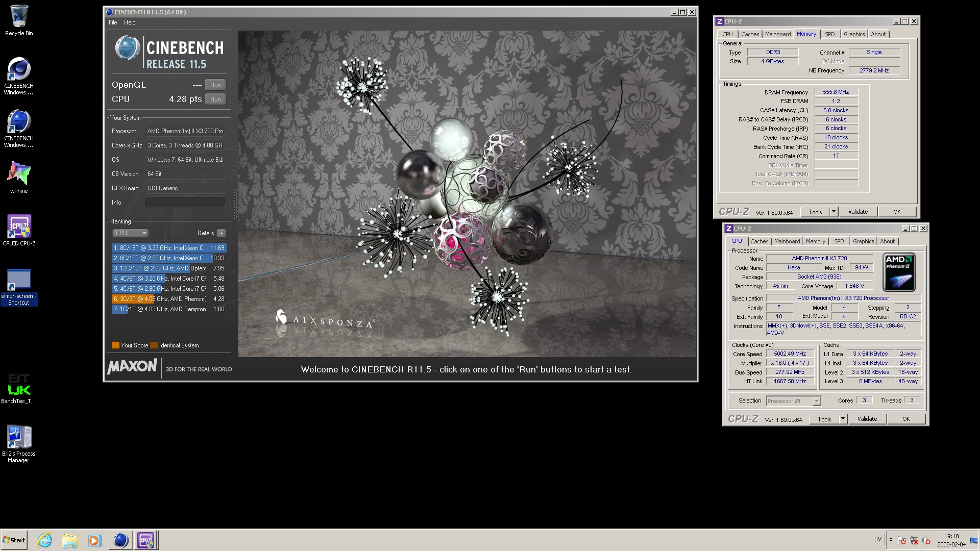Click the Identical System brown swatch
The height and width of the screenshot is (551, 980).
pos(154,345)
